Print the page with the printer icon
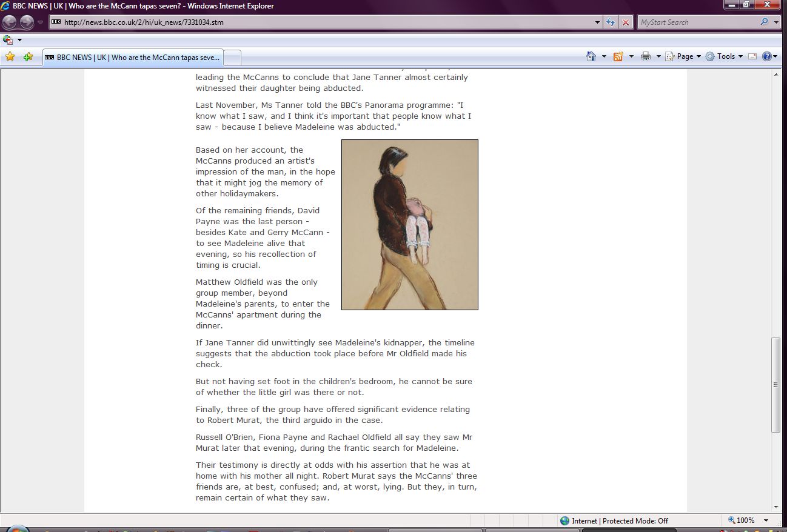Viewport: 787px width, 532px height. 646,56
